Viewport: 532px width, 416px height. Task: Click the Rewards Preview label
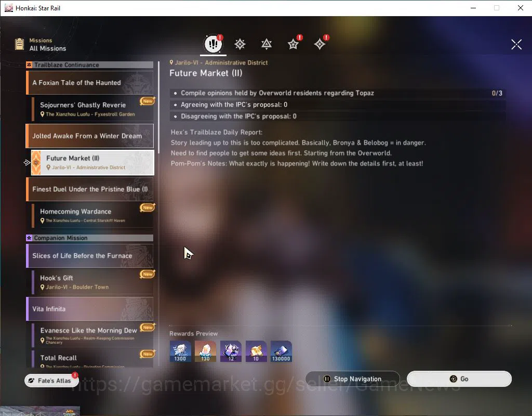click(193, 333)
